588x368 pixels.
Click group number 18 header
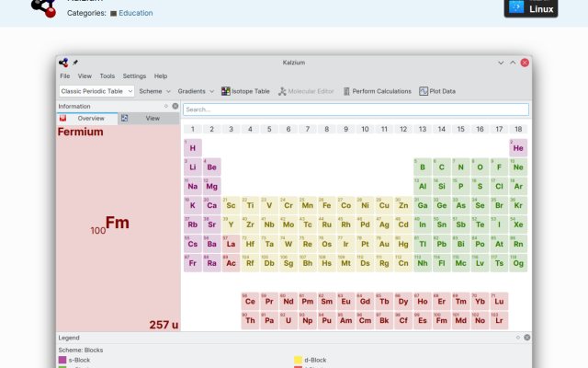[x=518, y=129]
